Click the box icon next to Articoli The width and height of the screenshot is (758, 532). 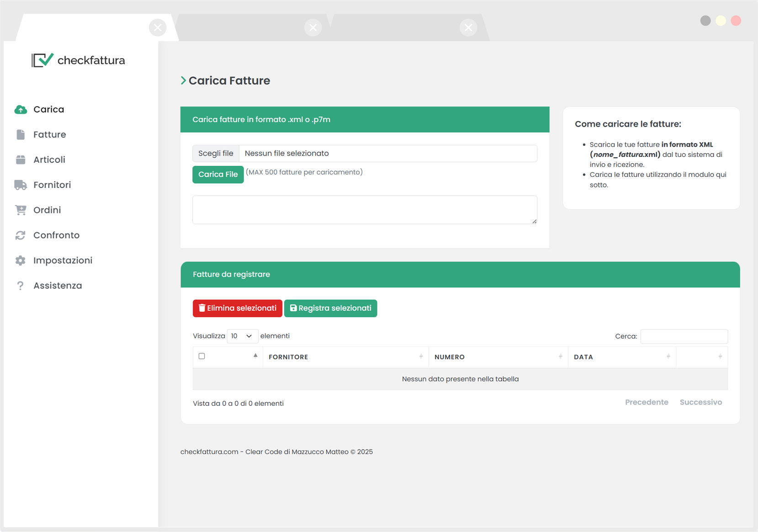tap(21, 160)
